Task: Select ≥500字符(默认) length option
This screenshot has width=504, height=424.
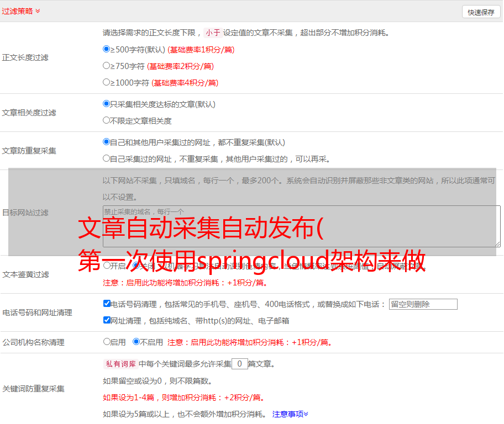Action: tap(106, 49)
